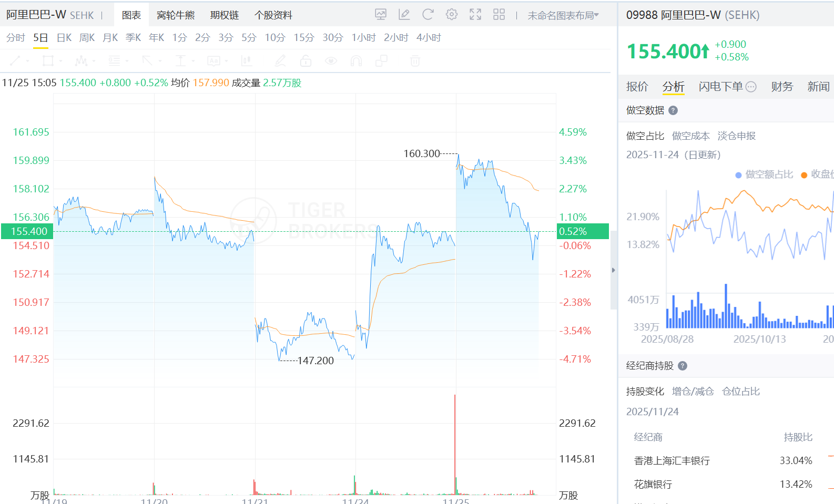Click the 160.300 high price marker

click(x=422, y=153)
